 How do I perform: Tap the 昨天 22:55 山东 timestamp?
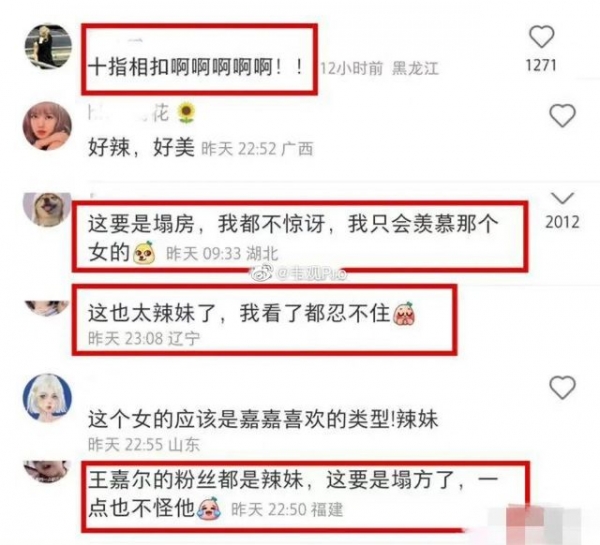tap(144, 444)
